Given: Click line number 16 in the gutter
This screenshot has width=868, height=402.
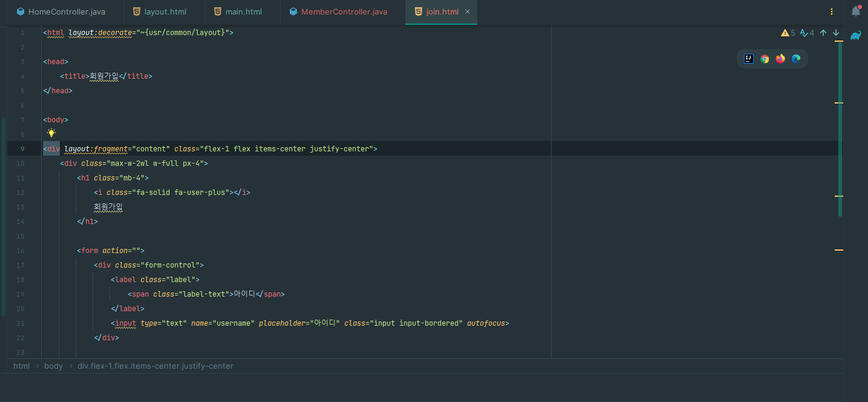Looking at the screenshot, I should click(21, 251).
